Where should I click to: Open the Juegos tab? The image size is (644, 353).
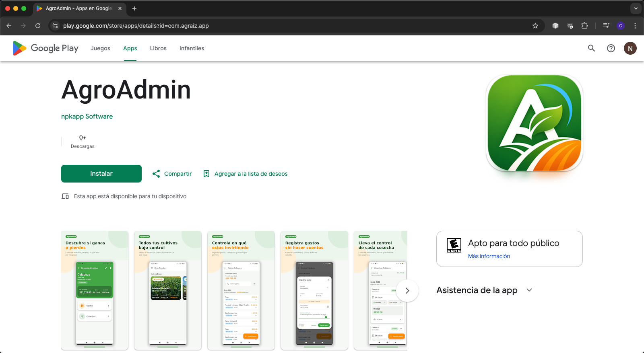(100, 48)
